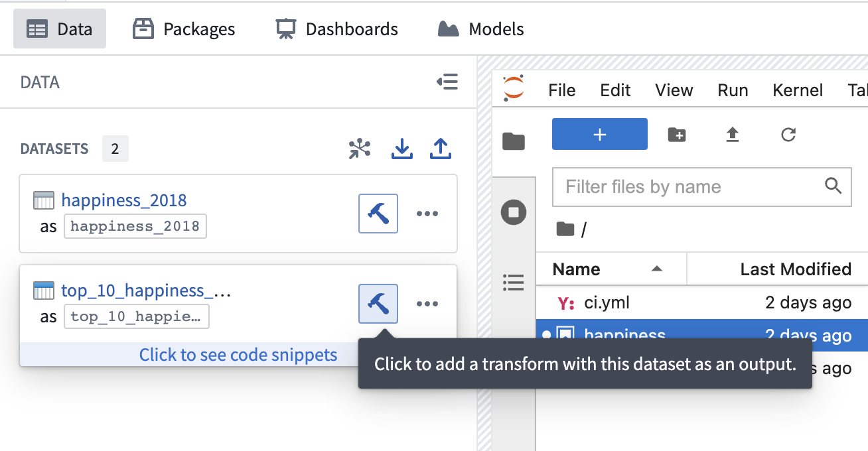The width and height of the screenshot is (868, 451).
Task: Open the File menu
Action: (562, 90)
